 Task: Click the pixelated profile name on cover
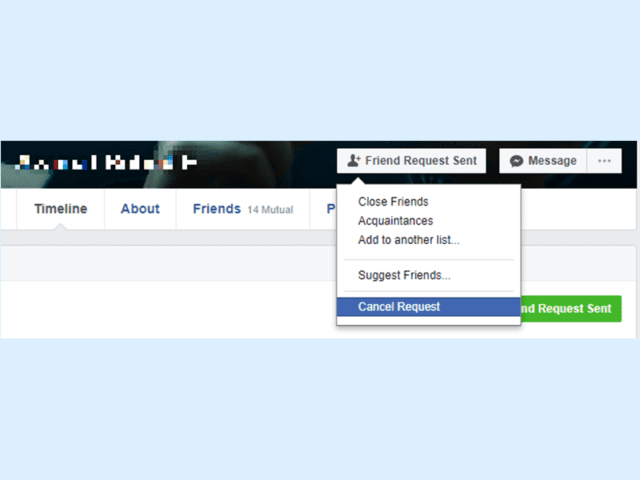[x=106, y=162]
